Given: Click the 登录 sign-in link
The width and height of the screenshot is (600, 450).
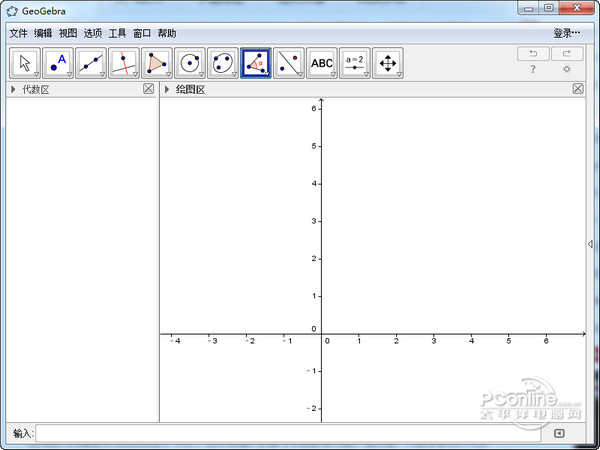Looking at the screenshot, I should click(x=567, y=33).
